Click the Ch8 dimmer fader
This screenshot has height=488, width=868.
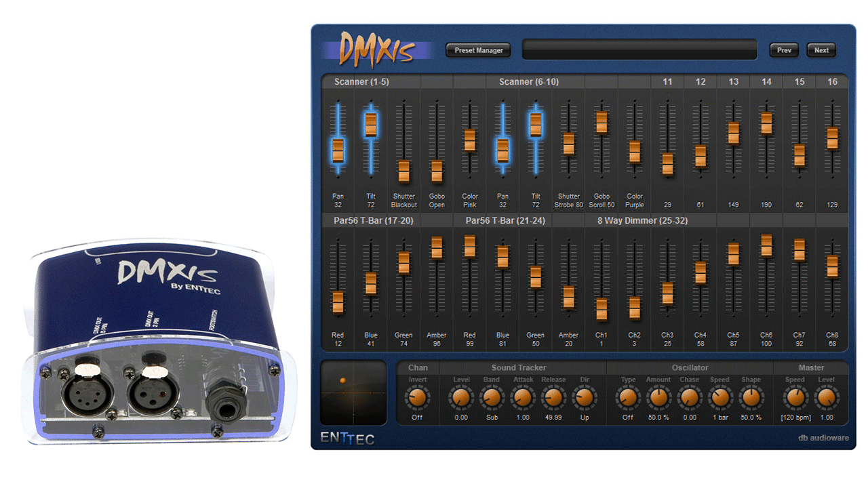pos(832,266)
